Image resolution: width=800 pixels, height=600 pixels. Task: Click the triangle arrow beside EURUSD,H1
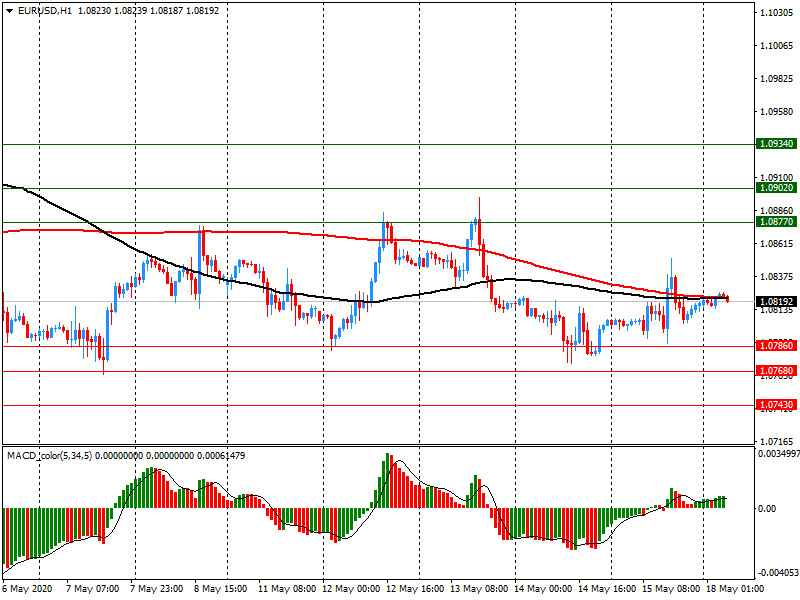click(9, 10)
